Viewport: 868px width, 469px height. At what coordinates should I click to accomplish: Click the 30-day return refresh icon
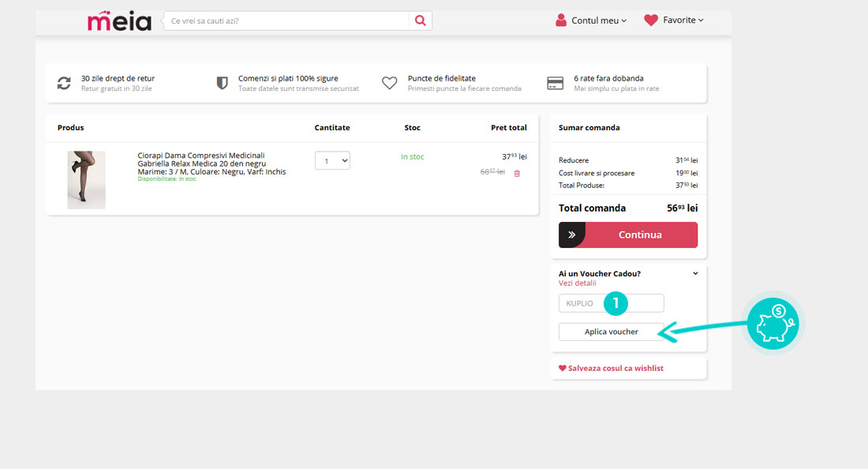click(64, 83)
